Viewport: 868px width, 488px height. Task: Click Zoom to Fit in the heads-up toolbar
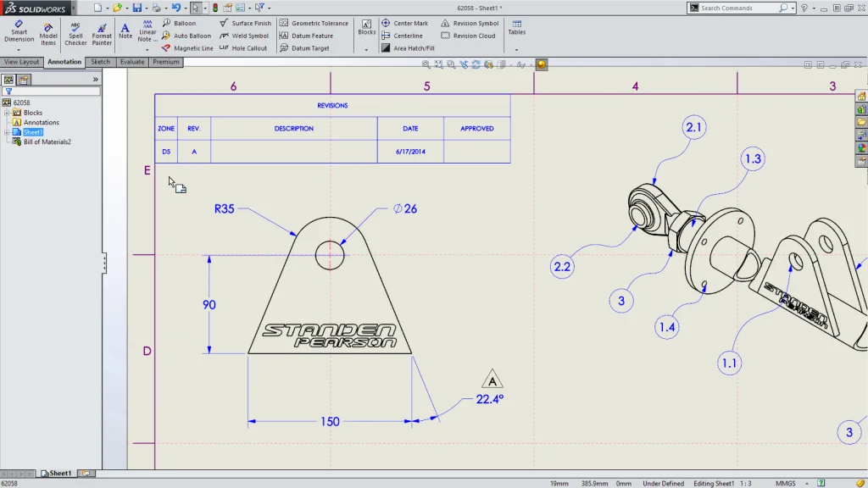coord(425,63)
